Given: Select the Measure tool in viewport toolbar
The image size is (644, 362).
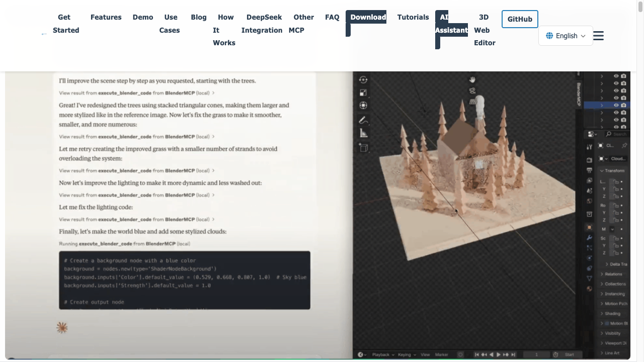Looking at the screenshot, I should coord(363,133).
